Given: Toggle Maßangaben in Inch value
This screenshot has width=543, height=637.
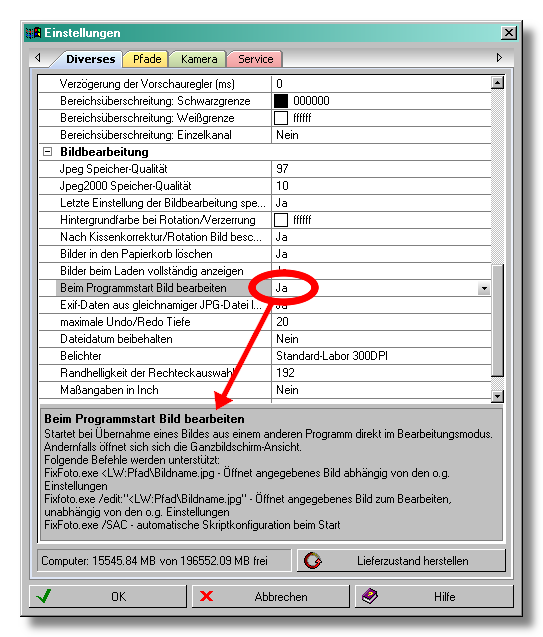Looking at the screenshot, I should click(x=381, y=390).
